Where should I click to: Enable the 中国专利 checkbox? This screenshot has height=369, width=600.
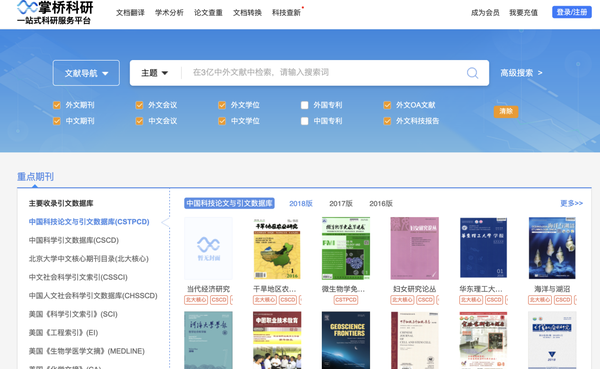pyautogui.click(x=305, y=121)
